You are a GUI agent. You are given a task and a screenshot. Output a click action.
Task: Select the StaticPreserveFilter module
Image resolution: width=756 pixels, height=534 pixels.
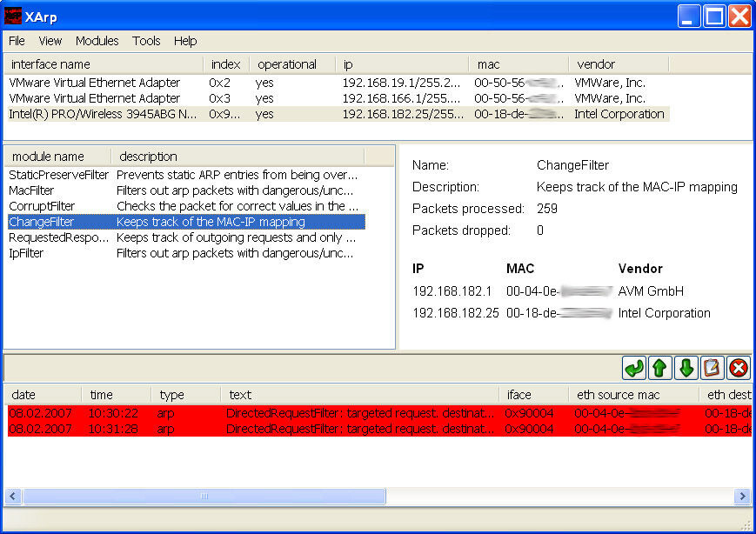pos(58,175)
